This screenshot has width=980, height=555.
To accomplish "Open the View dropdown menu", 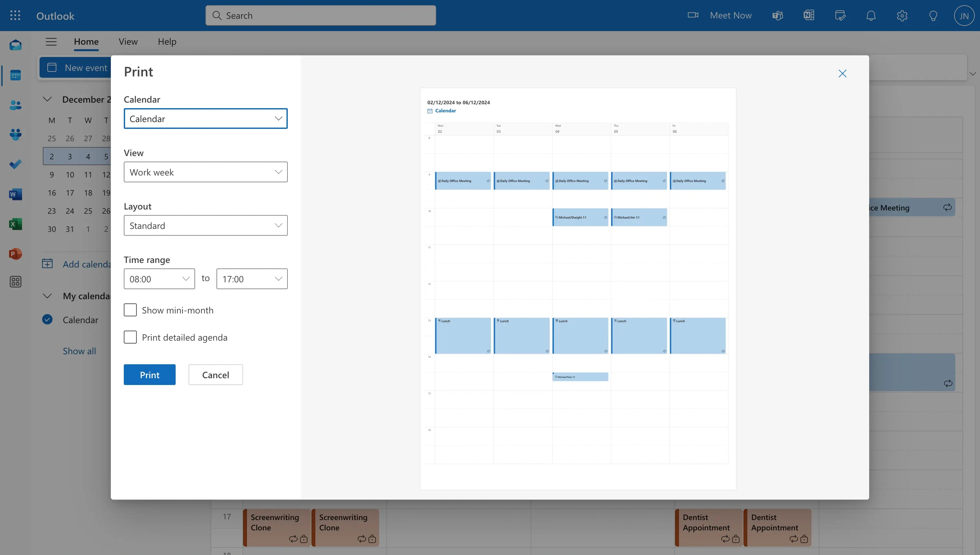I will [205, 172].
